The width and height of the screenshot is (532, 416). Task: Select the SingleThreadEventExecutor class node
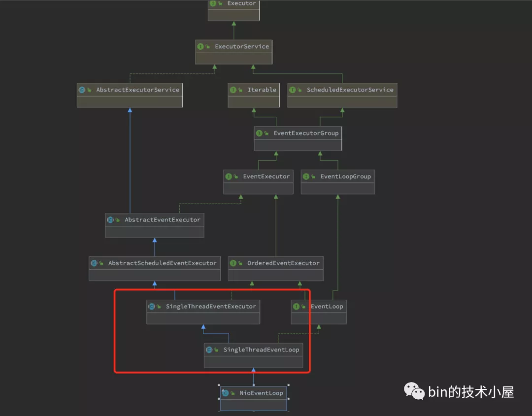203,312
